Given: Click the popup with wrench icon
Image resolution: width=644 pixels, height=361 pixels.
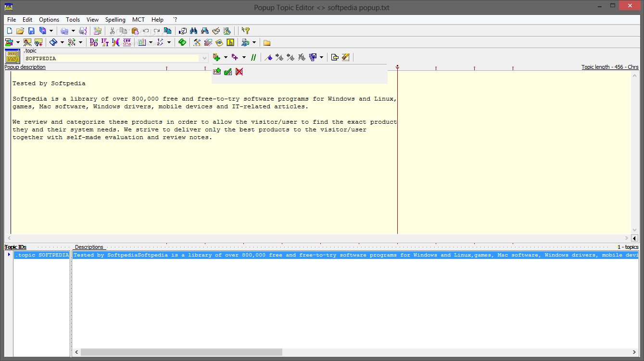Looking at the screenshot, I should pyautogui.click(x=38, y=42).
